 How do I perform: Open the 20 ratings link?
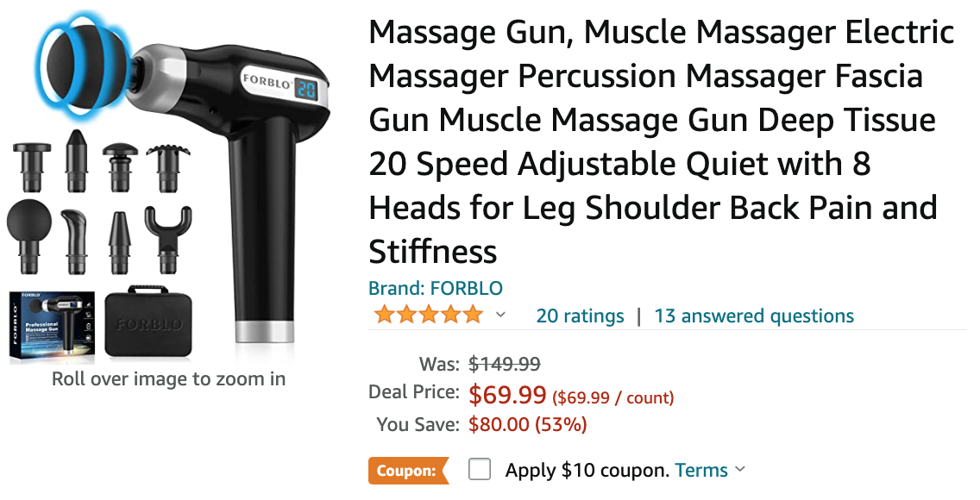click(580, 316)
